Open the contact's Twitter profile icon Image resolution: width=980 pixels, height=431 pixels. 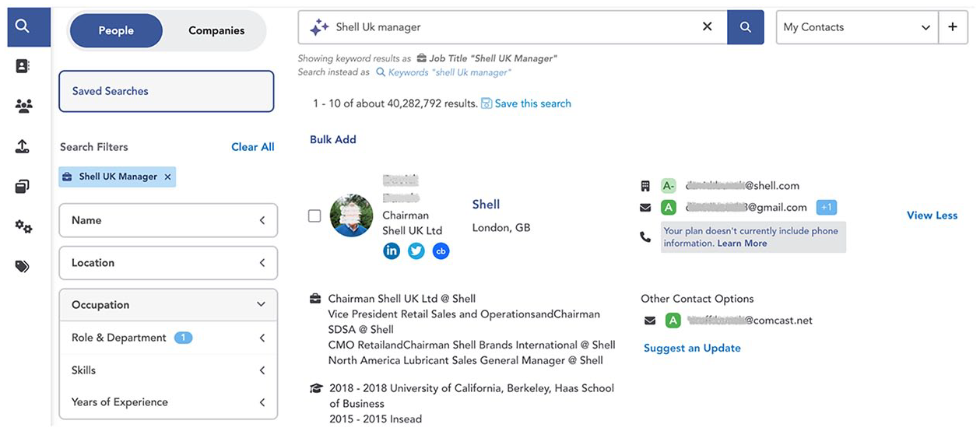click(416, 251)
